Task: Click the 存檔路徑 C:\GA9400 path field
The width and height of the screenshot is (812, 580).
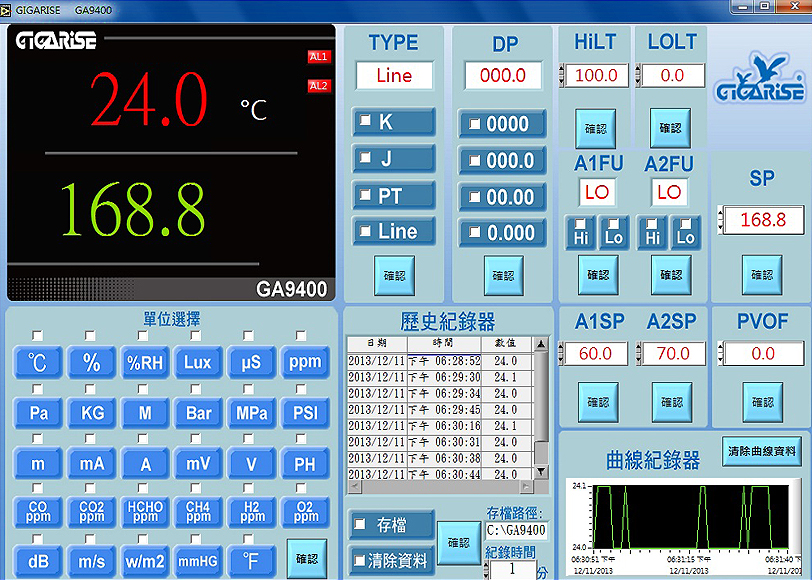Action: (516, 530)
